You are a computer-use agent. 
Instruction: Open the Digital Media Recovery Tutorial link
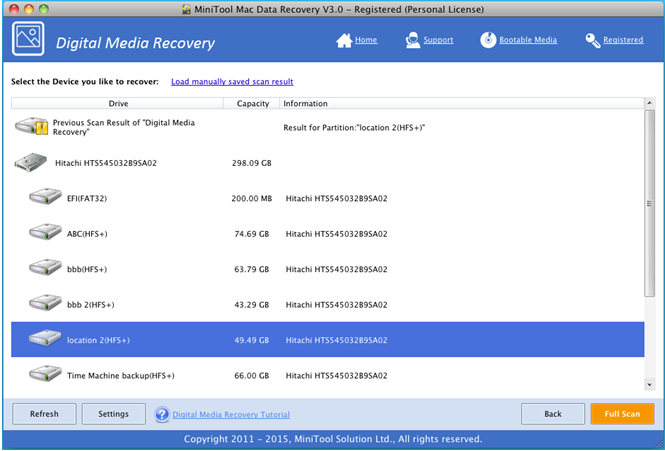[x=231, y=415]
